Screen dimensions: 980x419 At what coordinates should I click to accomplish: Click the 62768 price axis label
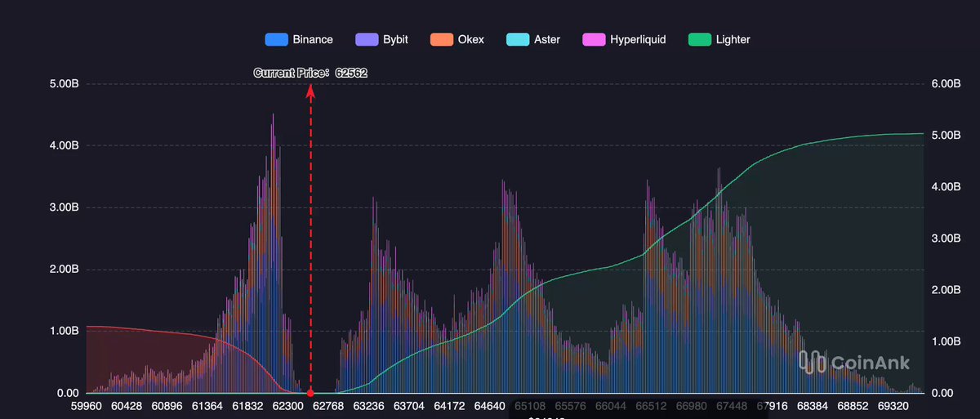click(328, 406)
